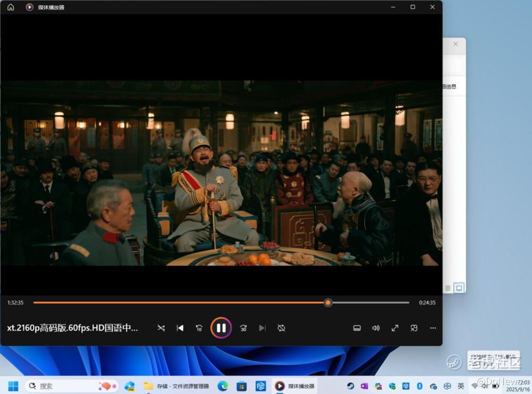Open the Steam tray icon
The width and height of the screenshot is (532, 394).
click(351, 386)
